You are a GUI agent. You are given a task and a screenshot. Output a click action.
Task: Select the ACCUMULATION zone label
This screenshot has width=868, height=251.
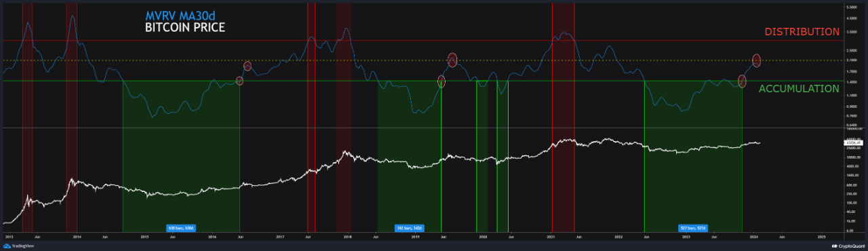tap(799, 89)
